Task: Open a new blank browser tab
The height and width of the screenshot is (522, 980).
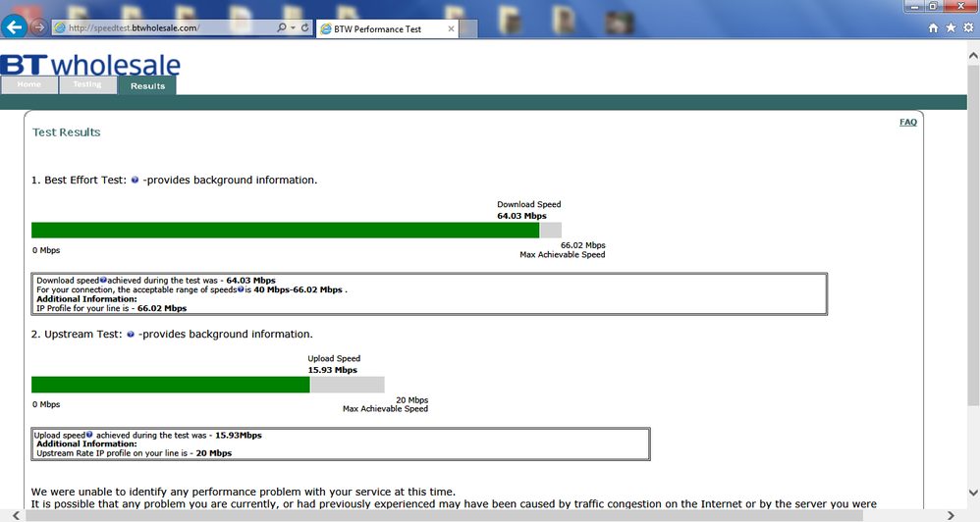Action: tap(468, 28)
